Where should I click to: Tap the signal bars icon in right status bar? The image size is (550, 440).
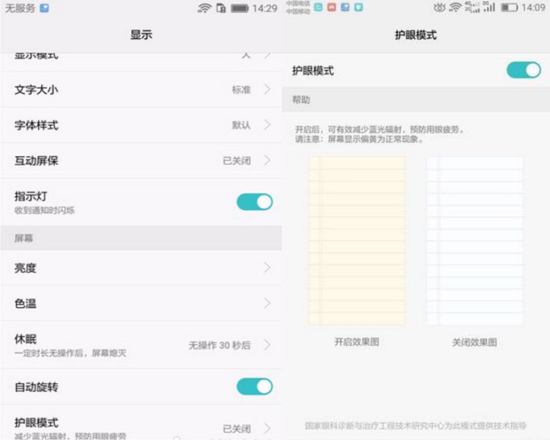(x=489, y=7)
